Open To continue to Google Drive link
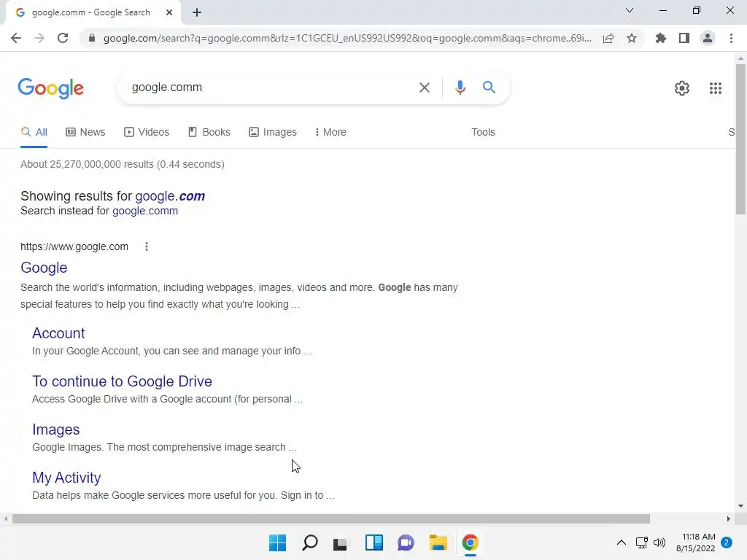The width and height of the screenshot is (747, 560). tap(122, 381)
